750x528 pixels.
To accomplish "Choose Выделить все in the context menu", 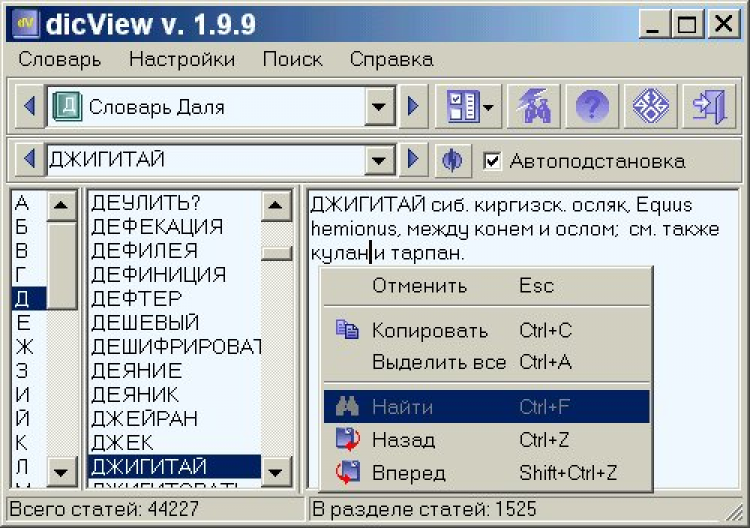I will click(x=486, y=362).
